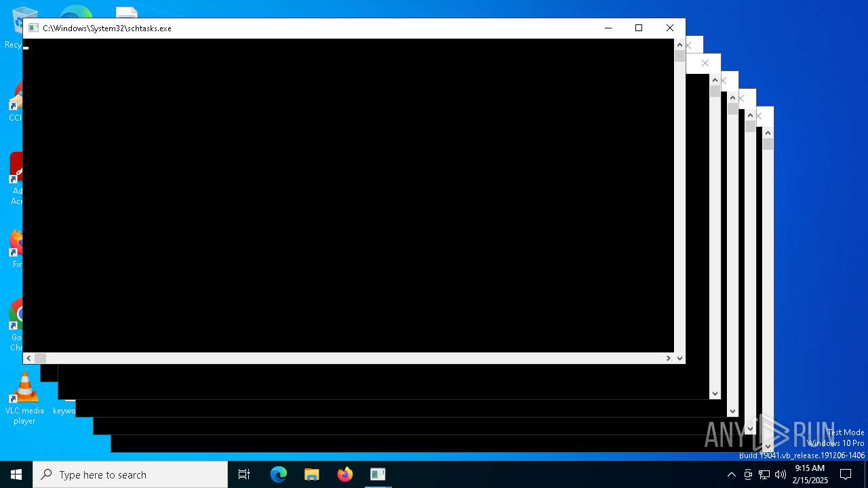The width and height of the screenshot is (868, 488).
Task: Click the front console vertical scroll down arrow
Action: [679, 358]
